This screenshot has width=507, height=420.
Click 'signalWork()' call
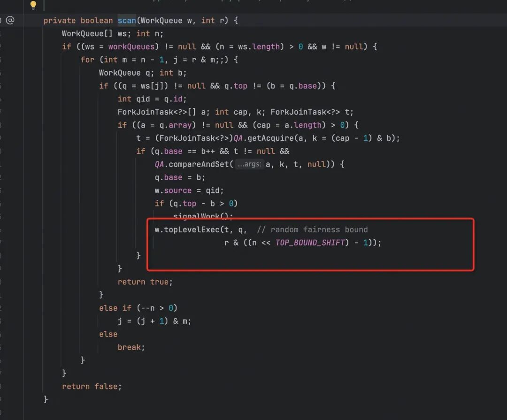click(x=203, y=216)
